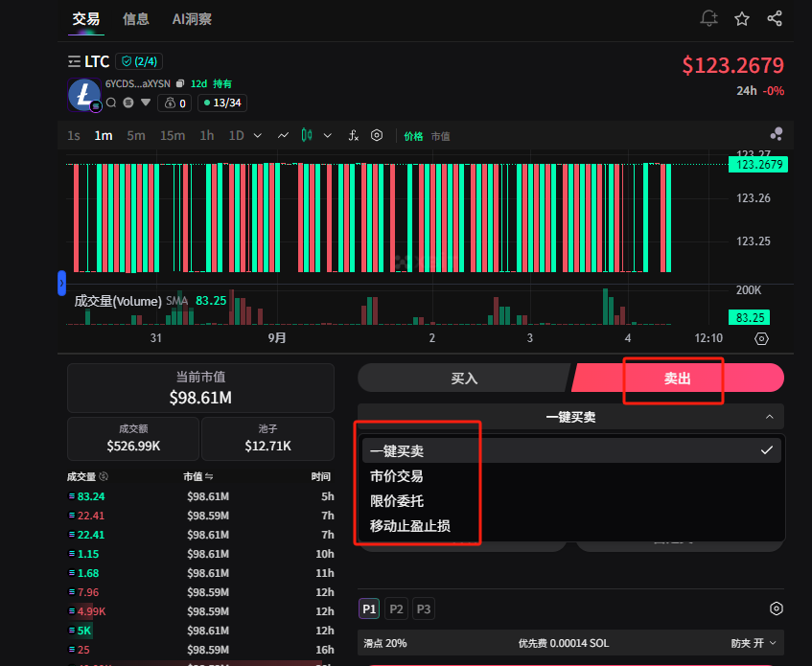Expand the triangle arrow under the address

coord(146,103)
